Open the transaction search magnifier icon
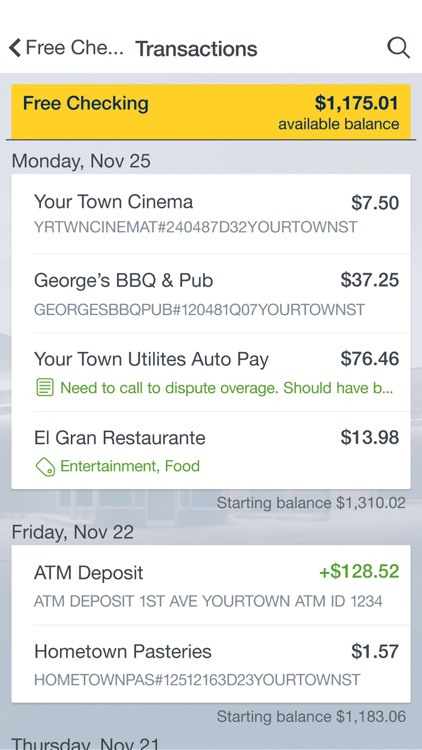Viewport: 422px width, 750px height. click(x=398, y=48)
